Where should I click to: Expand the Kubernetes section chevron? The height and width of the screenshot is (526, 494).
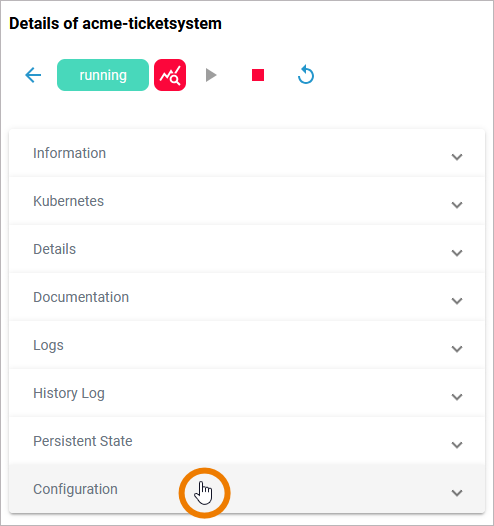click(457, 205)
